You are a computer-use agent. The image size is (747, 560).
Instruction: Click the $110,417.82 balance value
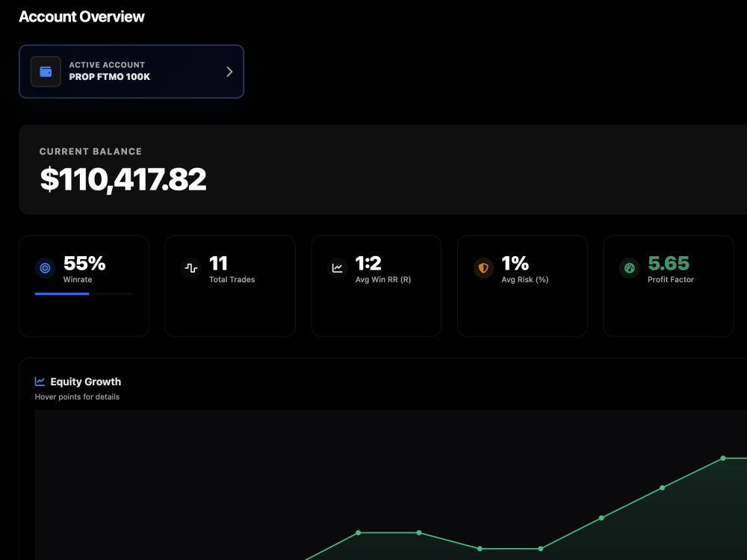pos(123,179)
